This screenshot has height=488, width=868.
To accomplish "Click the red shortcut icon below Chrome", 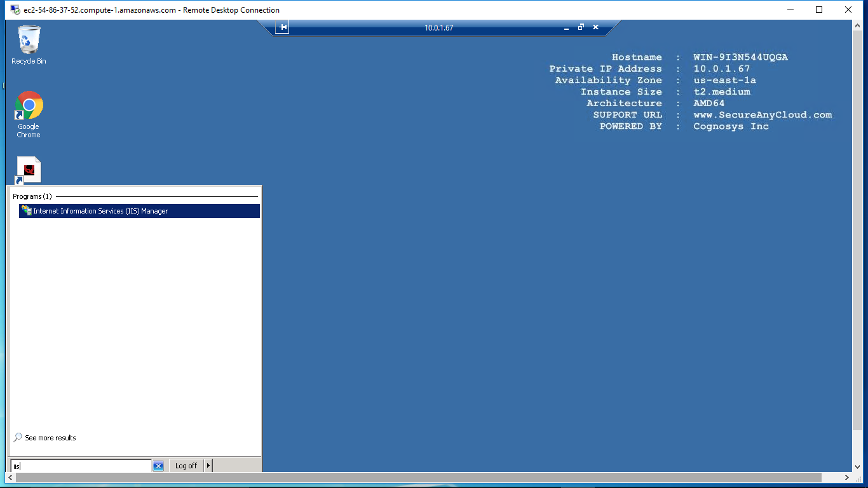I will (x=29, y=170).
